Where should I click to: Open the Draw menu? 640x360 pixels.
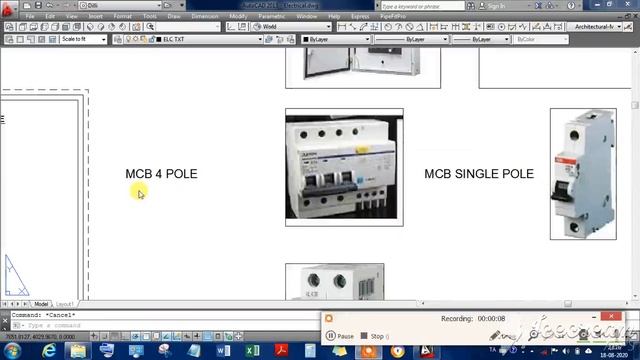pyautogui.click(x=174, y=16)
